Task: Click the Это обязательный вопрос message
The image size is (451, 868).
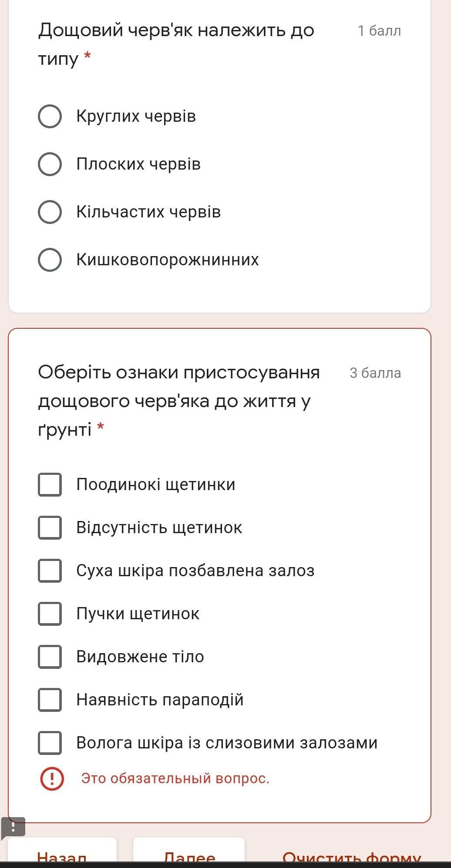Action: (x=175, y=778)
